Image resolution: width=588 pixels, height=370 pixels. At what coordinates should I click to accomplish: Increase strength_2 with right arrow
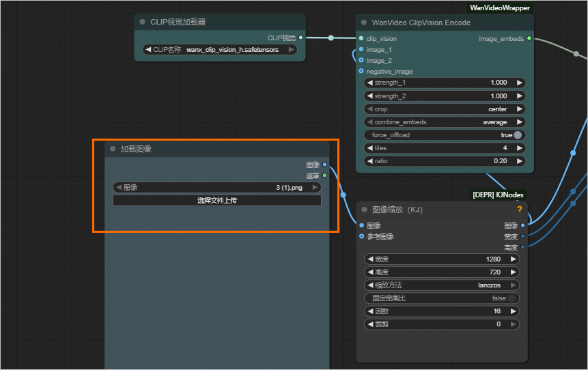(520, 96)
